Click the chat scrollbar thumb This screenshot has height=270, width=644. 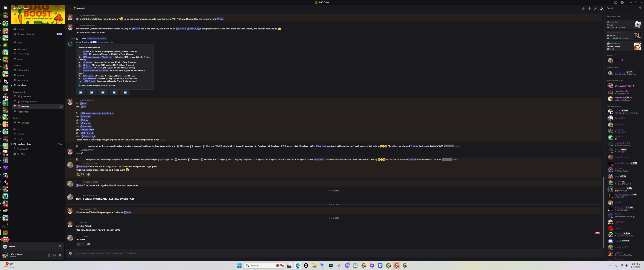[x=603, y=213]
